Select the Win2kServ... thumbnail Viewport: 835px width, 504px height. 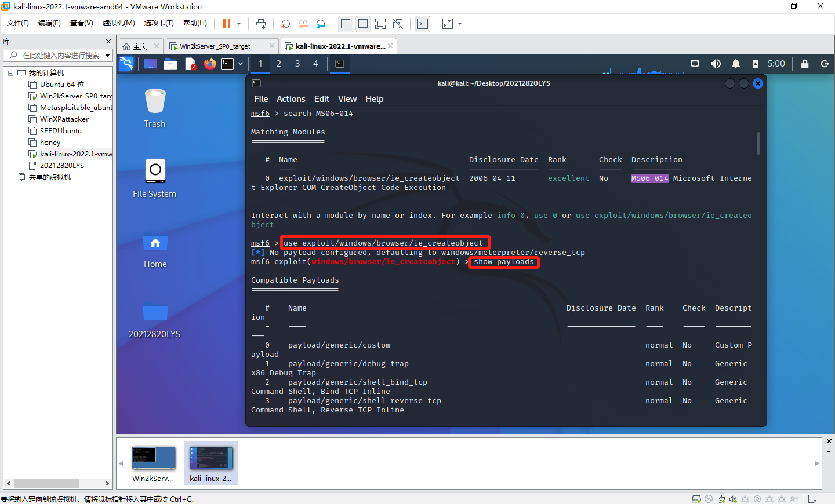click(x=153, y=464)
